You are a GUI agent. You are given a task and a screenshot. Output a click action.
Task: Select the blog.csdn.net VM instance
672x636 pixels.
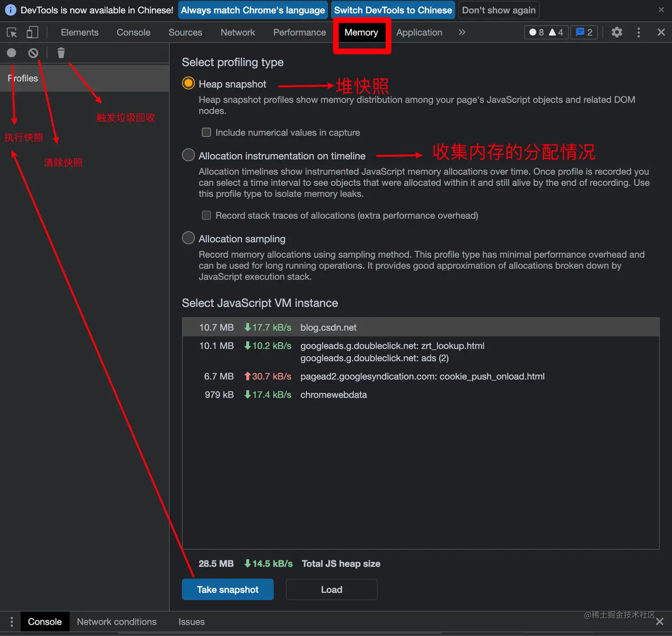click(420, 327)
